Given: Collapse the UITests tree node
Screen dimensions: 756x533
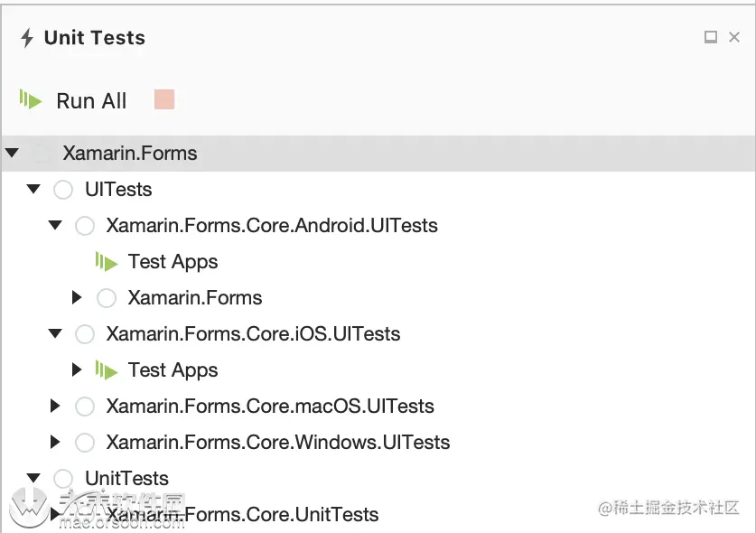Looking at the screenshot, I should pyautogui.click(x=33, y=190).
